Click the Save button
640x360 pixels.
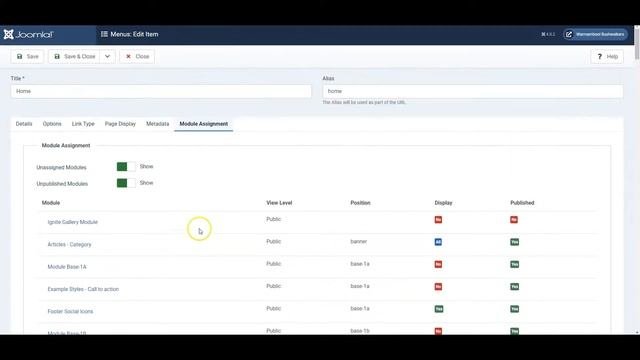[27, 56]
